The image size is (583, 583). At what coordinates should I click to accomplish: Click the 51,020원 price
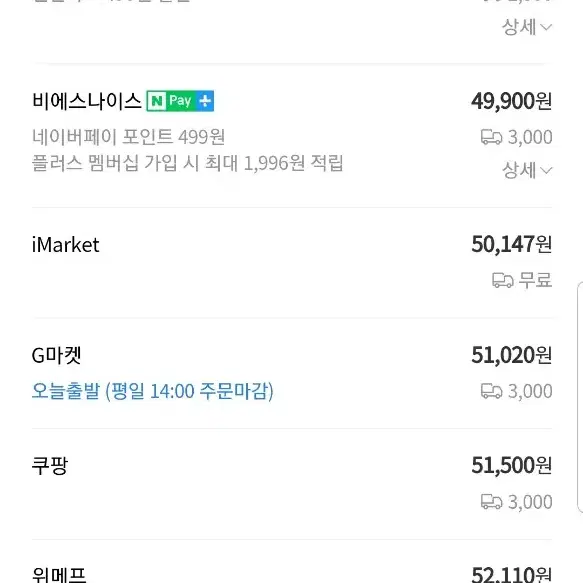coord(512,355)
